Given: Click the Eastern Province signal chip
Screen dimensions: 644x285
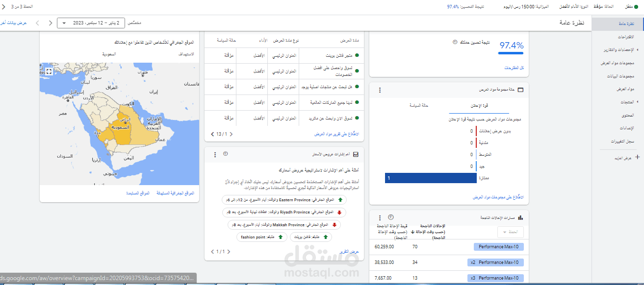Looking at the screenshot, I should (x=284, y=200).
